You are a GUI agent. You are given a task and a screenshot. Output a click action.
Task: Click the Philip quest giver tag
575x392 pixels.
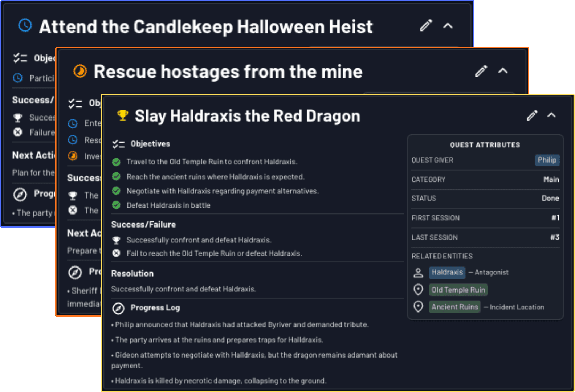(x=547, y=160)
